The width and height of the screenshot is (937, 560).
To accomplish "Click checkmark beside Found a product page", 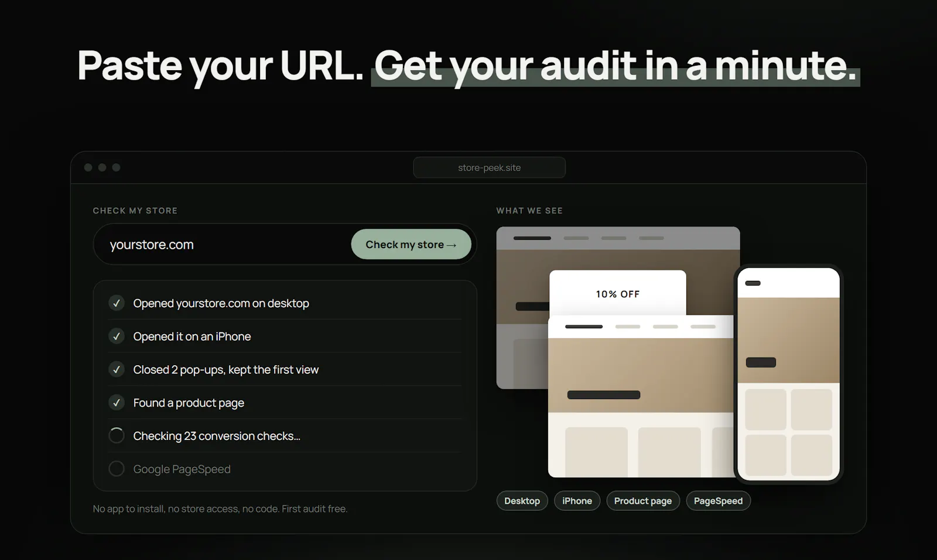I will 117,403.
